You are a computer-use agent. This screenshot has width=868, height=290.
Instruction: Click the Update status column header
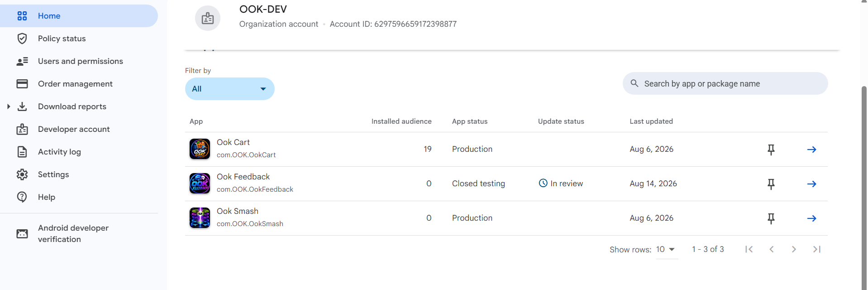[561, 121]
